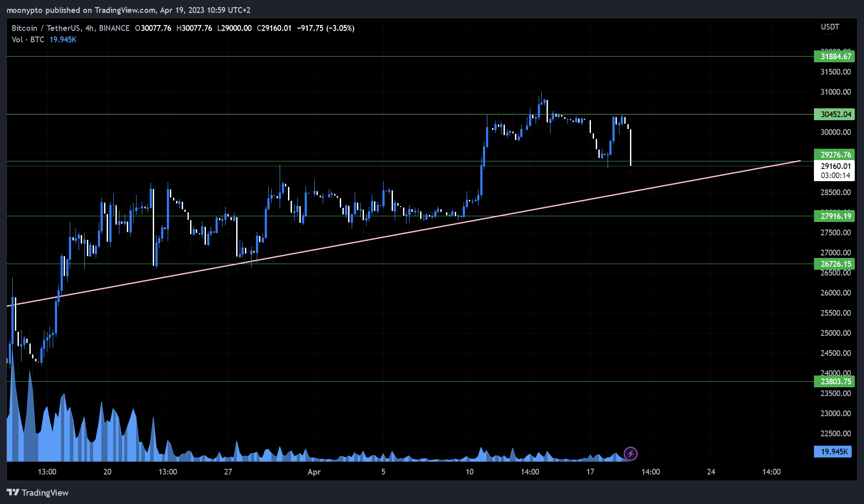The width and height of the screenshot is (864, 504).
Task: Click the Apr label on time axis
Action: click(x=314, y=472)
